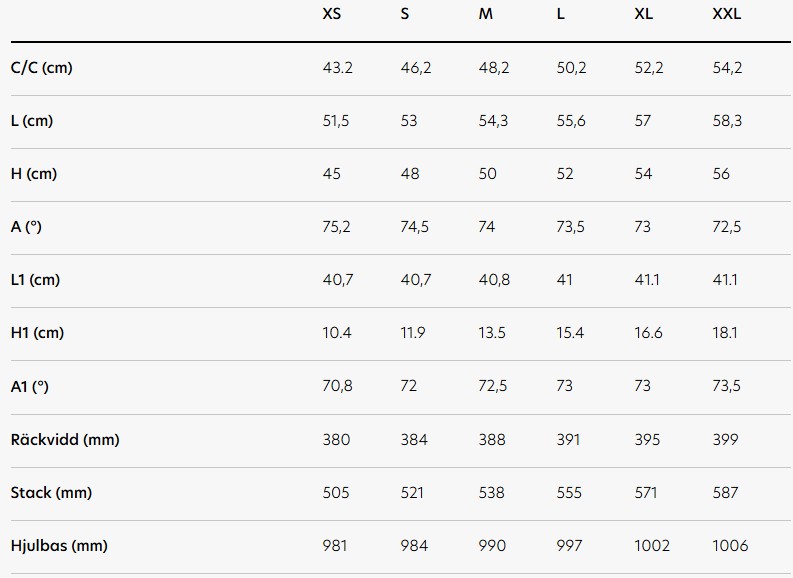This screenshot has height=578, width=793.
Task: Select the C/C (cm) row label
Action: [x=41, y=68]
